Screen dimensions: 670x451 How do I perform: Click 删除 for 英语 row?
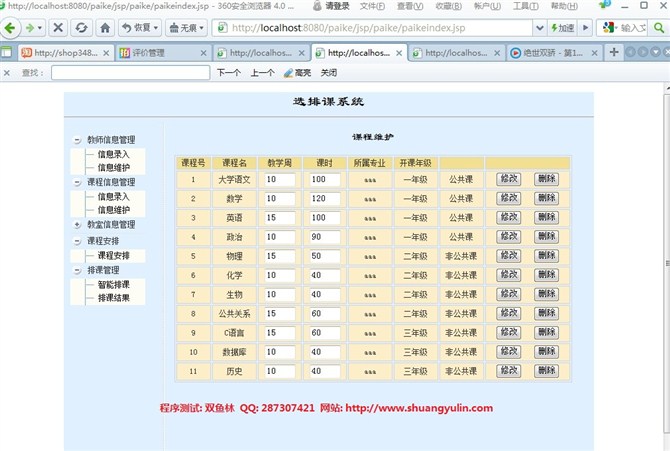547,218
